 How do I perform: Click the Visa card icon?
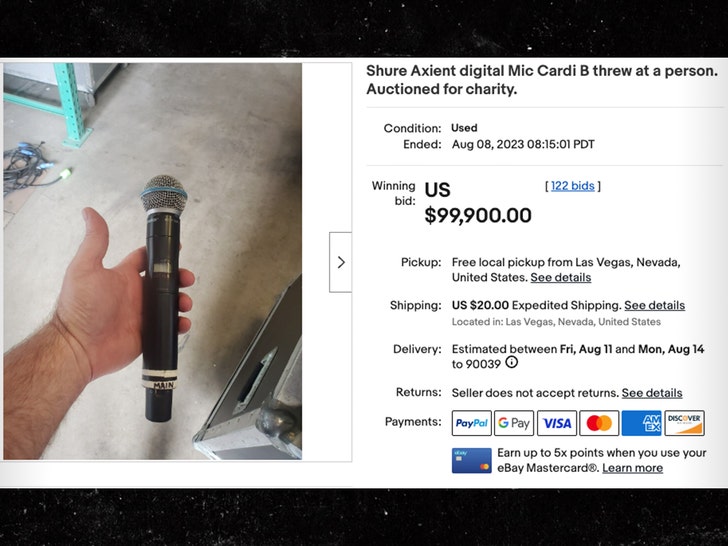point(557,423)
